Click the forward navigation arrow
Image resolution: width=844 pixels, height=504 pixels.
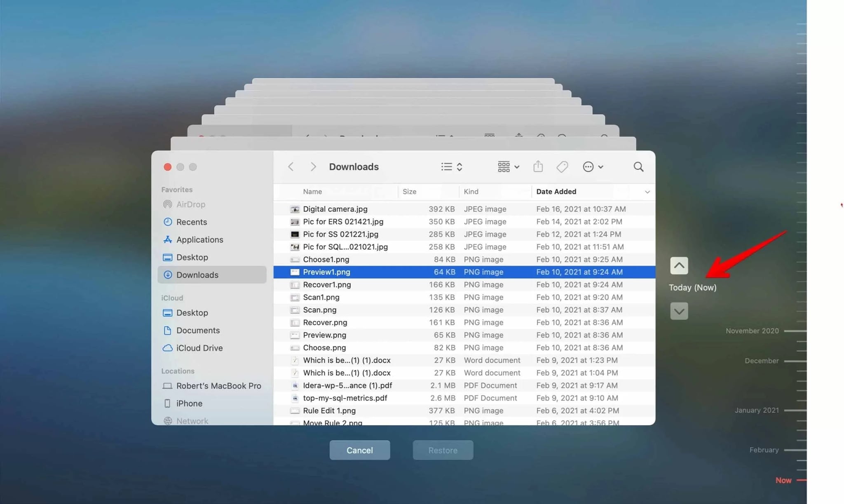click(x=313, y=166)
